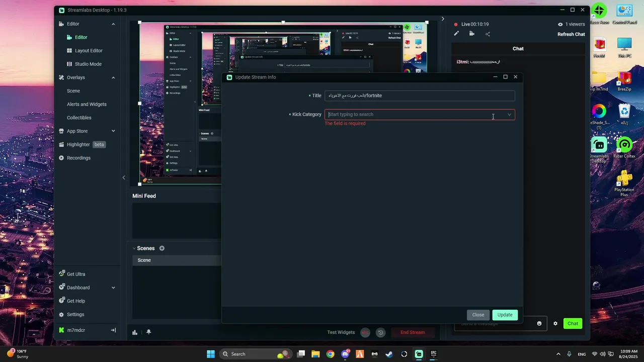The height and width of the screenshot is (362, 644).
Task: Click the log out icon next to m7mdcr
Action: (113, 330)
